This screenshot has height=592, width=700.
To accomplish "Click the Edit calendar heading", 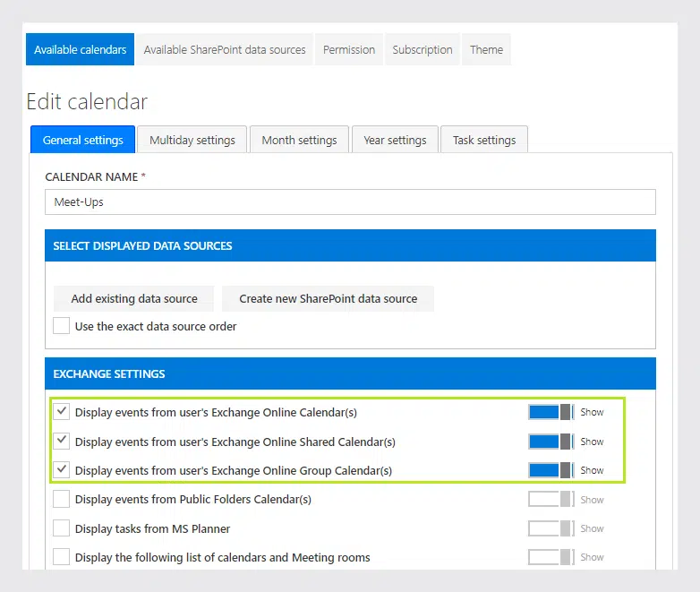I will tap(87, 101).
